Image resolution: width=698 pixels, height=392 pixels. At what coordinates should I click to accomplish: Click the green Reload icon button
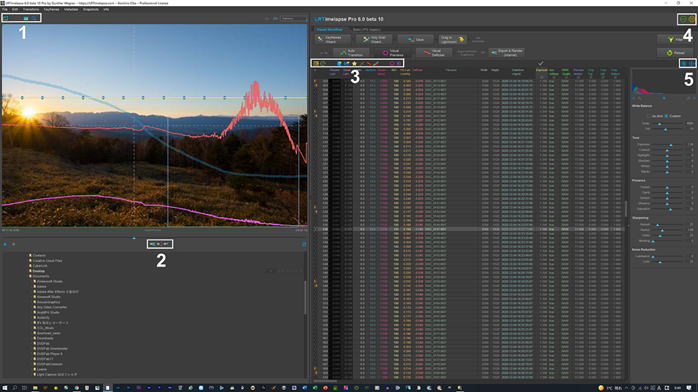coord(670,53)
